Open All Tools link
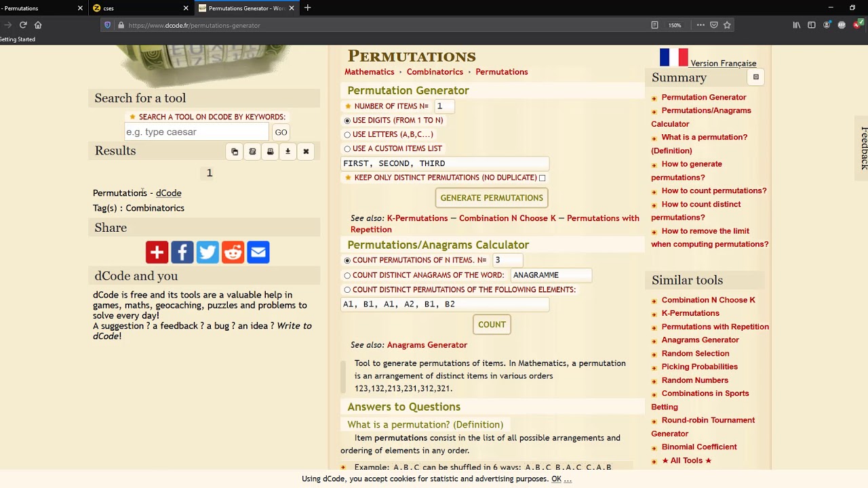Screen dimensions: 868x488 [686, 460]
